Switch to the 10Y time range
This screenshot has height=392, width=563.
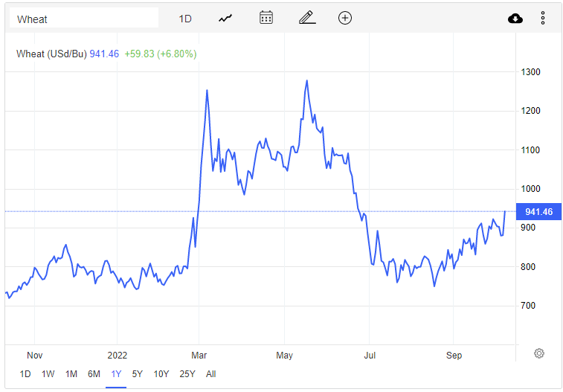[161, 374]
